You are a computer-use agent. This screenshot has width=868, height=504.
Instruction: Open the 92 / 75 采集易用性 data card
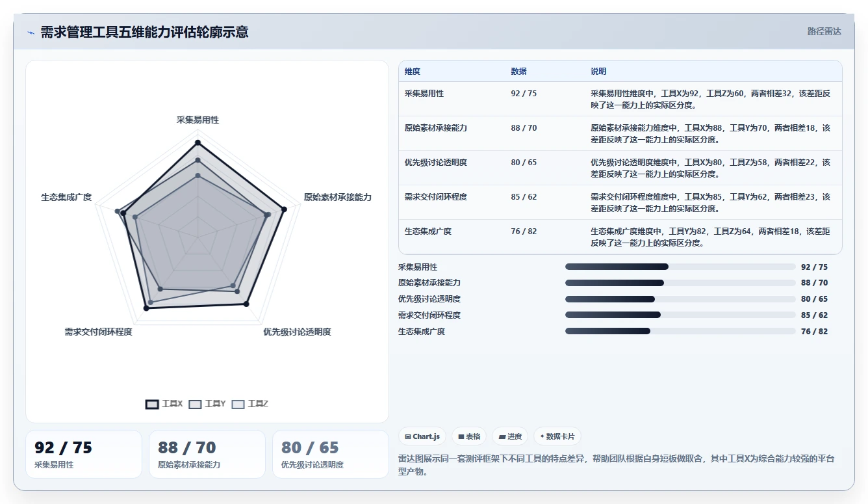coord(84,454)
